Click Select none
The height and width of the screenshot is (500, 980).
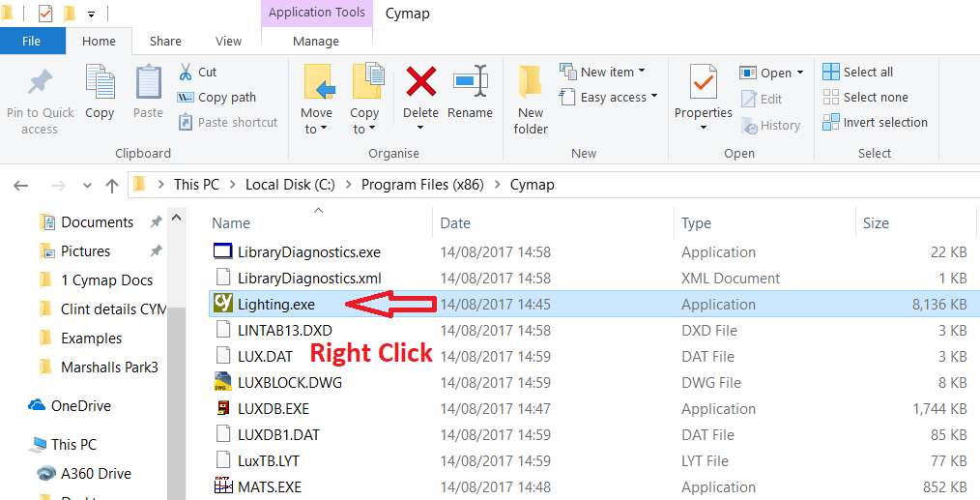[x=866, y=97]
